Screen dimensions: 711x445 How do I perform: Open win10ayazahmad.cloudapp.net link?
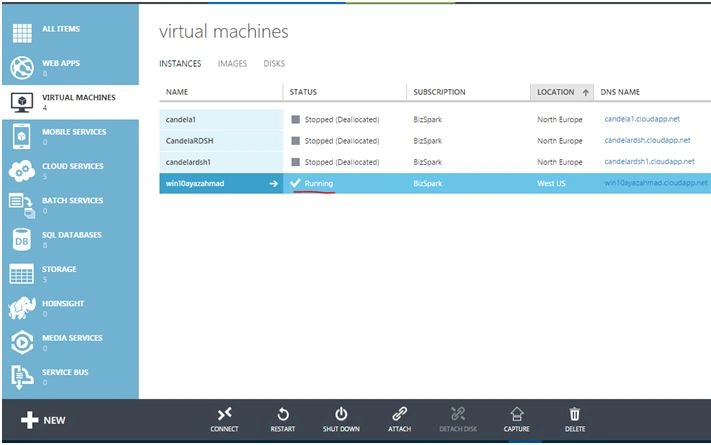point(656,183)
